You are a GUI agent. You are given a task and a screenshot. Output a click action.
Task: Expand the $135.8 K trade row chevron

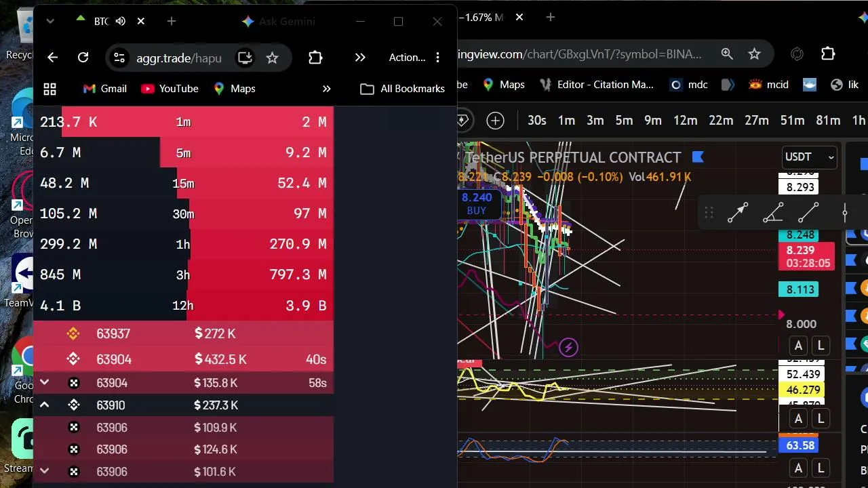coord(44,383)
